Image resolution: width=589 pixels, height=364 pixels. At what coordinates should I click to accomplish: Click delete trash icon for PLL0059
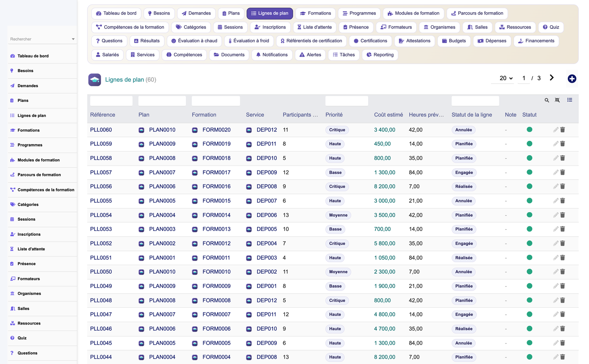tap(563, 144)
